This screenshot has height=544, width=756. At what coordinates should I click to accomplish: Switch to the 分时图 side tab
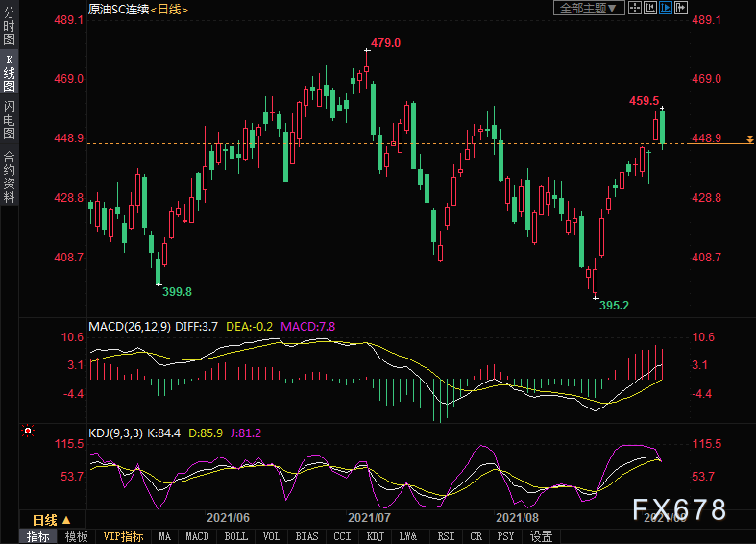9,28
